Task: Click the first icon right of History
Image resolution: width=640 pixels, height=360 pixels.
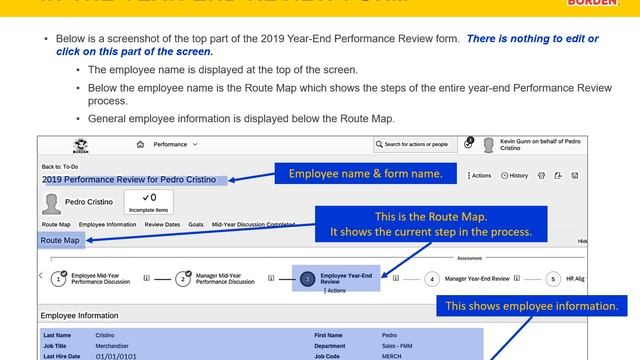Action: tap(541, 176)
